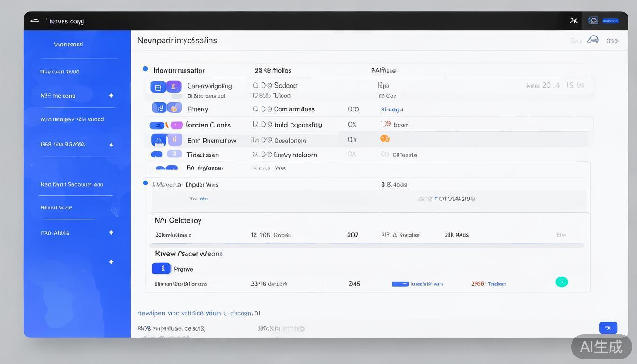The width and height of the screenshot is (637, 364).
Task: Click the Si-eagu blue link in Pileny row
Action: pos(392,109)
